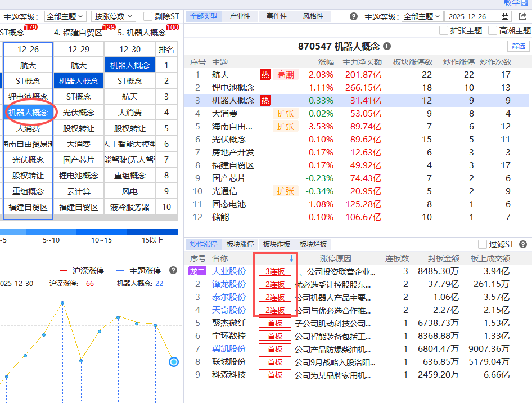Image resolution: width=532 pixels, height=403 pixels.
Task: Open the left panel 全部主题 dropdown
Action: tap(65, 17)
